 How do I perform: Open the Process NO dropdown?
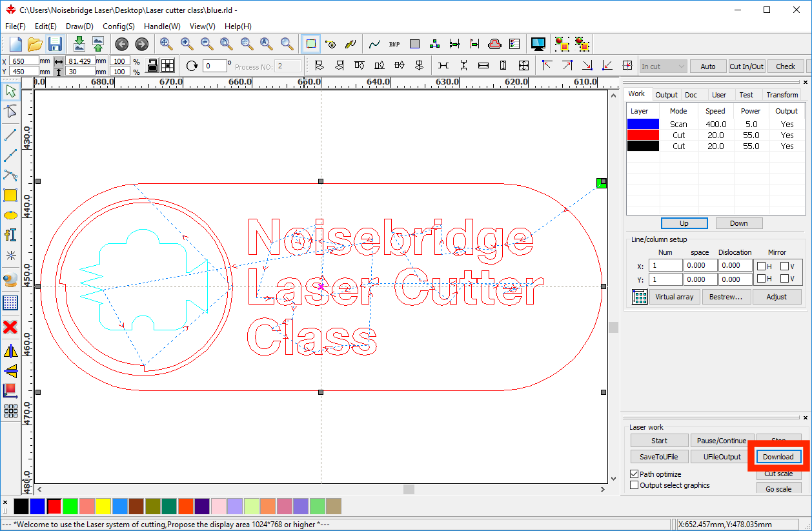(x=288, y=66)
